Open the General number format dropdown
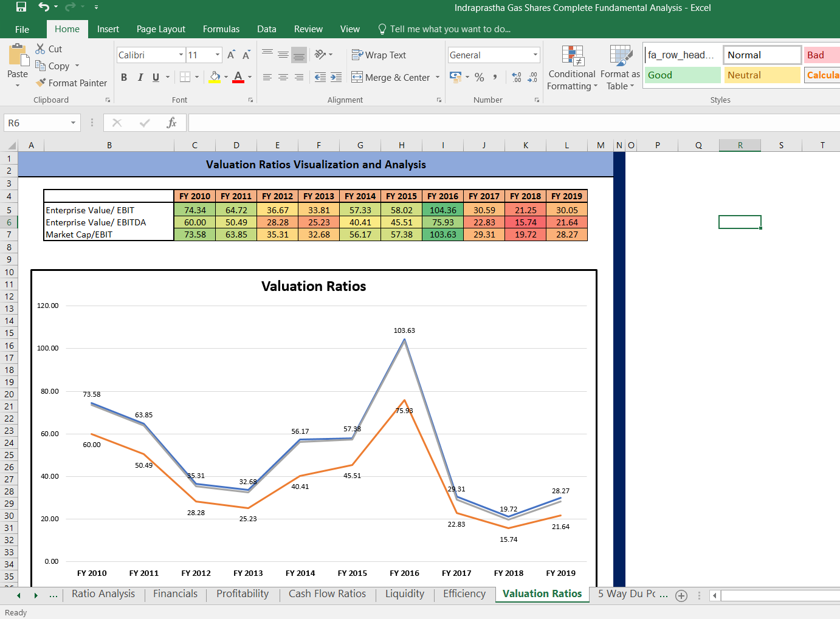 [x=535, y=55]
